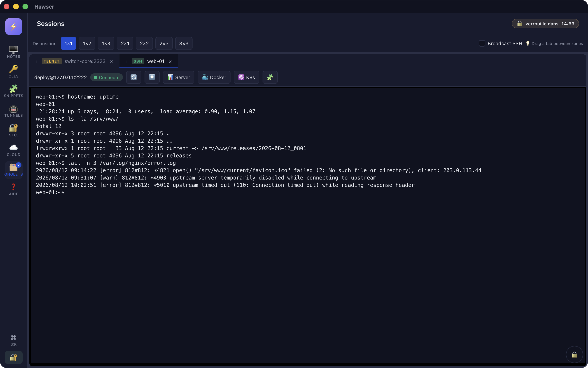Click the Sessions page heading

[51, 24]
